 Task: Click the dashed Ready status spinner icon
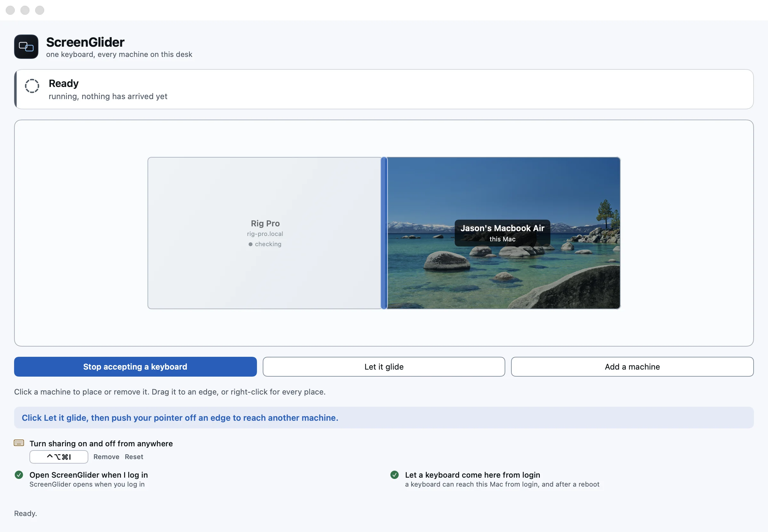click(32, 86)
